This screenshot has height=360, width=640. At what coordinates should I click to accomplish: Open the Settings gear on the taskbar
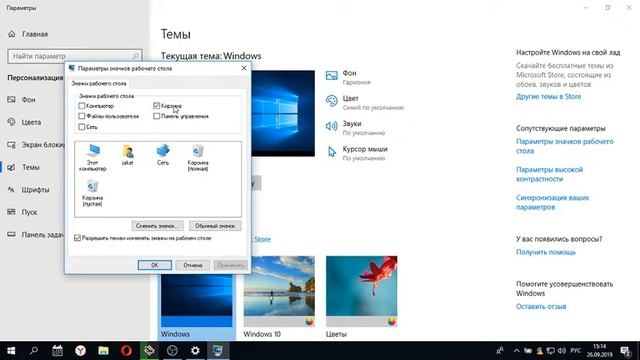[x=195, y=351]
